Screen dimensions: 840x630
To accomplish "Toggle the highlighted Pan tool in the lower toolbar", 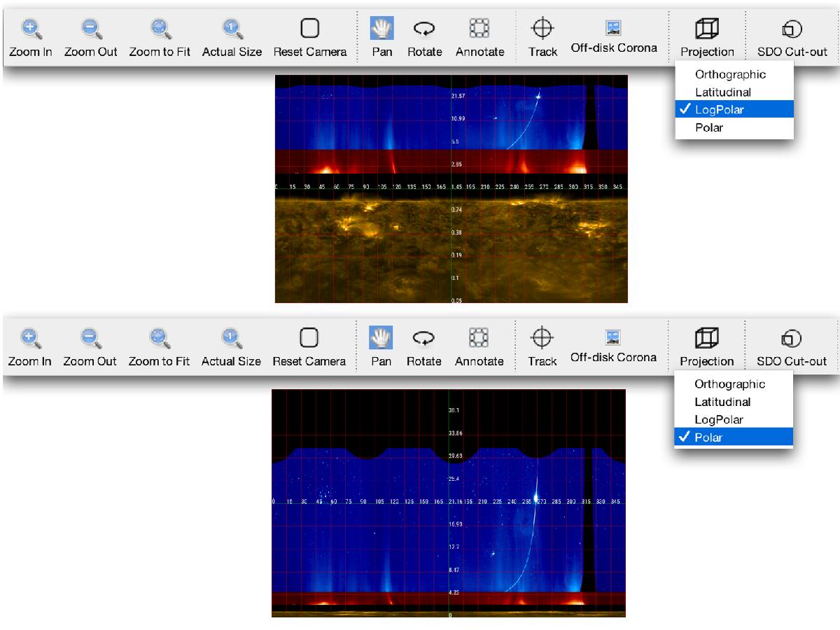I will (381, 337).
